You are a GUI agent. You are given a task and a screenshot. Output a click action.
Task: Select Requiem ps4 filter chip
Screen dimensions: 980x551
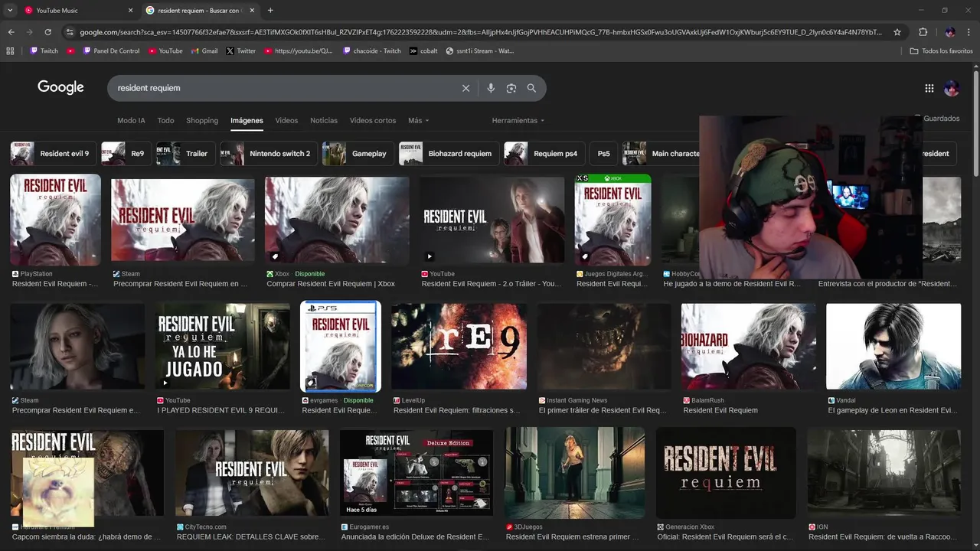pos(544,154)
